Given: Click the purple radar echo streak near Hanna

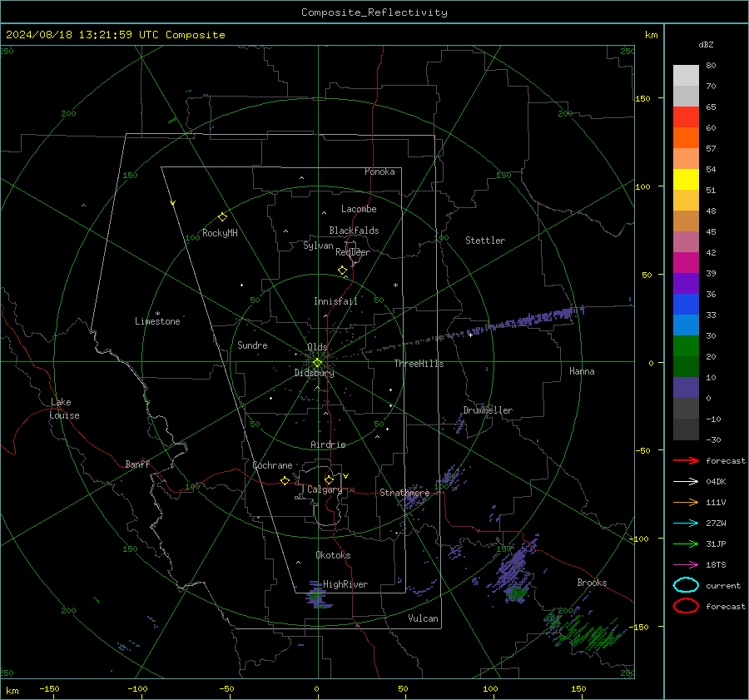Looking at the screenshot, I should 525,319.
